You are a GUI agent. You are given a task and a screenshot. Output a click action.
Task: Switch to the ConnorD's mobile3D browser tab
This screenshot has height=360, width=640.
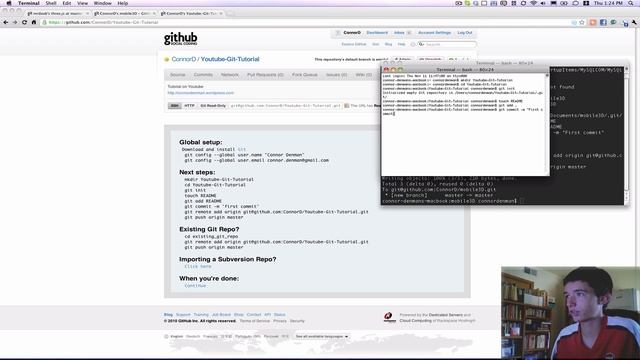click(124, 13)
